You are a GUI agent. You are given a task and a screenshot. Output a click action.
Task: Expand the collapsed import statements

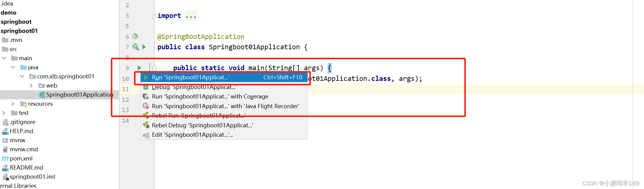pos(154,16)
